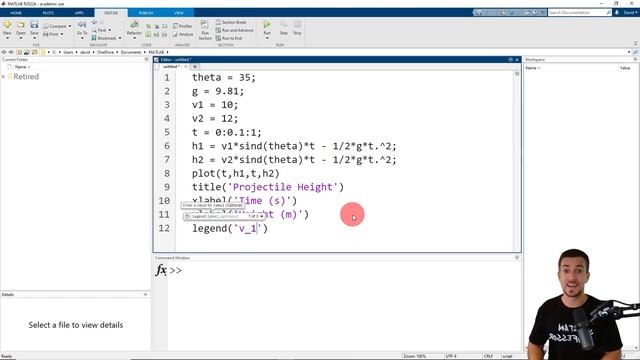Select the untitled editor tab
Viewport: 640px width, 360px height.
click(x=171, y=67)
